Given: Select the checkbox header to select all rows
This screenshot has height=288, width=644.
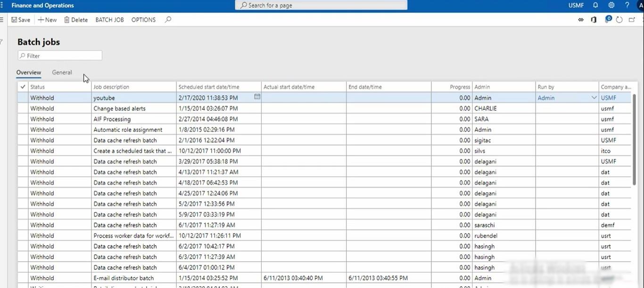Looking at the screenshot, I should 22,87.
